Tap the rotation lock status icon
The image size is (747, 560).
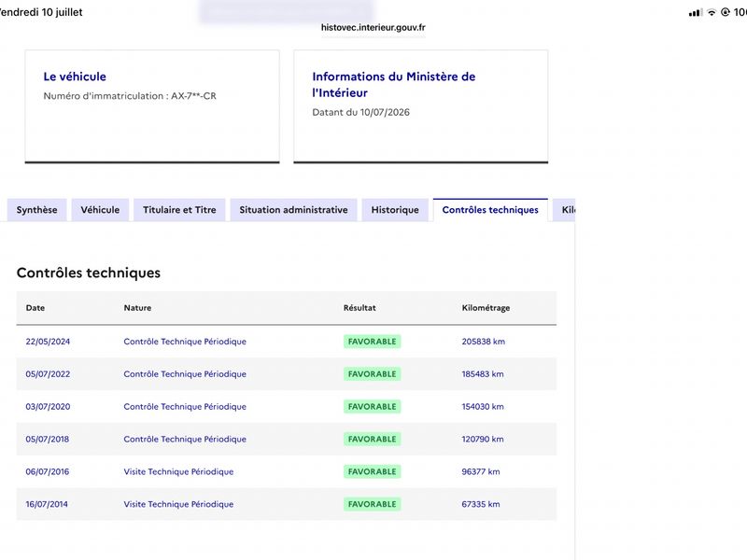(x=726, y=12)
